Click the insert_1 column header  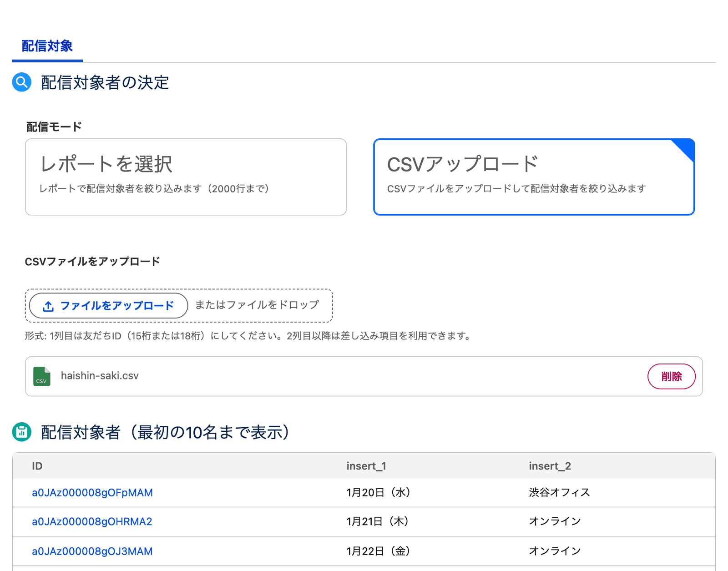(366, 466)
